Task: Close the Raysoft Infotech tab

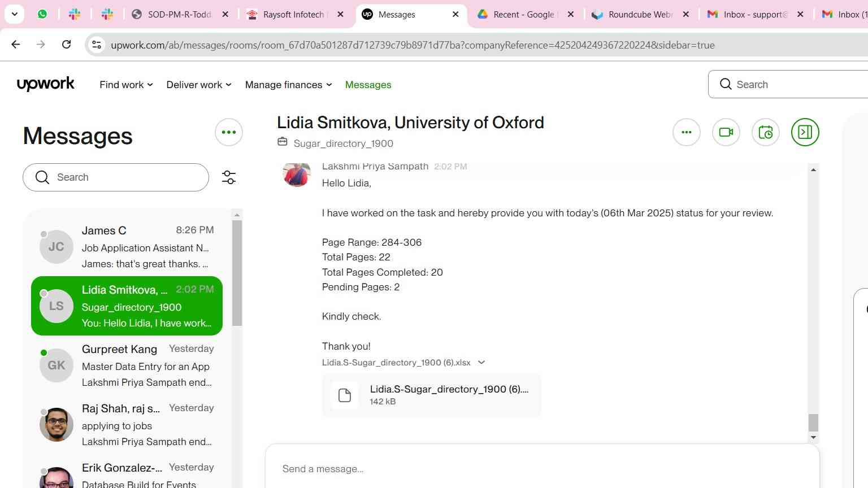Action: pyautogui.click(x=340, y=15)
